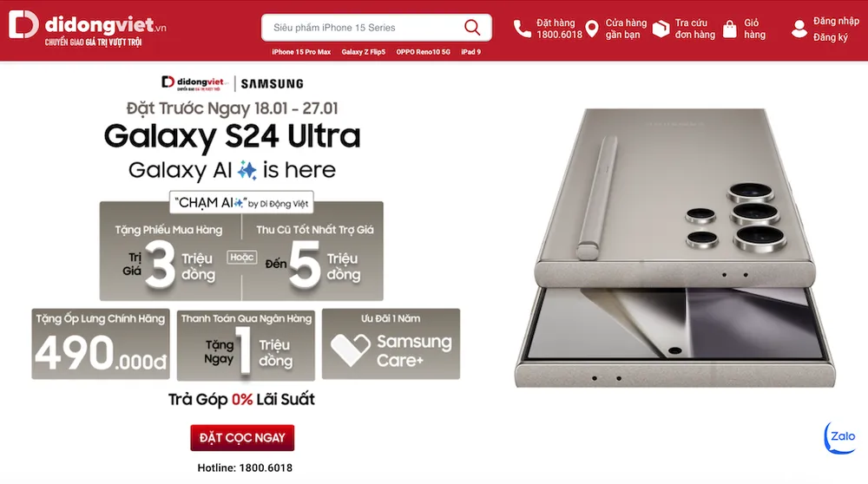The height and width of the screenshot is (484, 868).
Task: Focus the Siêu phẩm iPhone 15 Series search box
Action: point(377,28)
